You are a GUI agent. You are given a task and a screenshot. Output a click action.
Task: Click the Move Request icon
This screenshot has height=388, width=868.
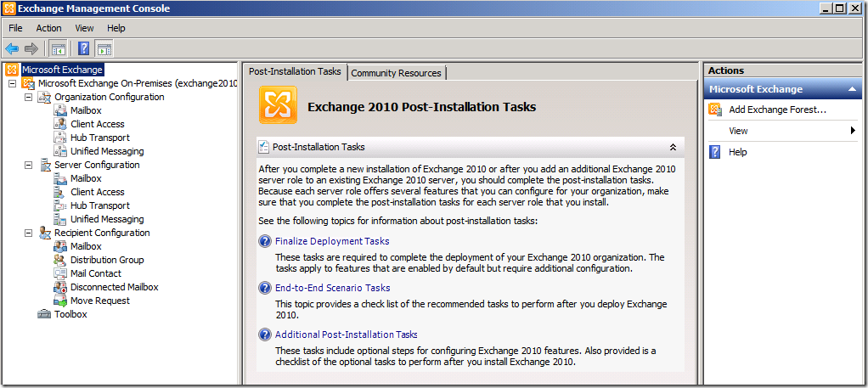click(60, 301)
